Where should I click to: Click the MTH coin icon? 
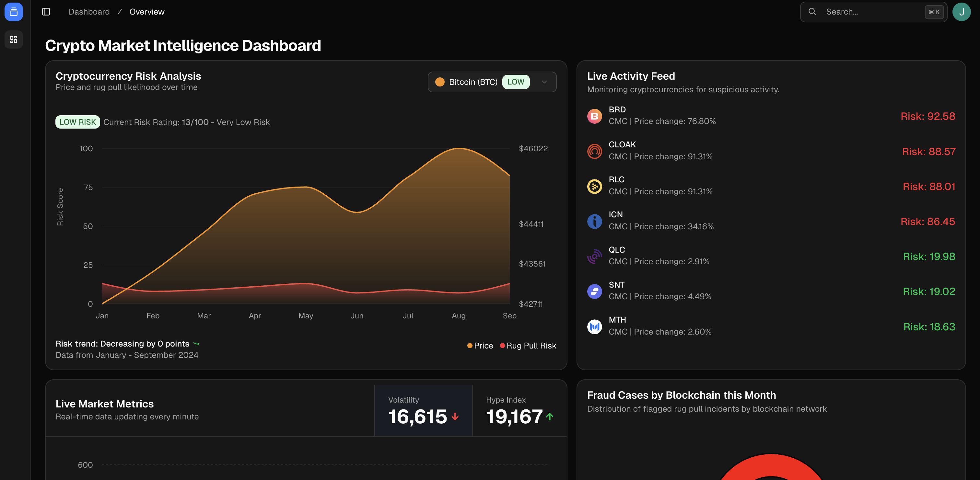tap(594, 326)
